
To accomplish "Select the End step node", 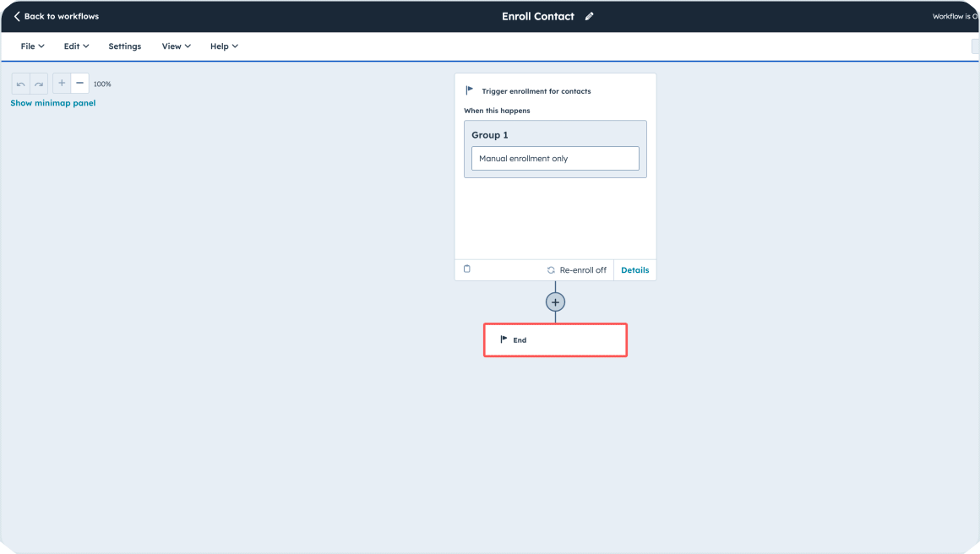I will (555, 339).
